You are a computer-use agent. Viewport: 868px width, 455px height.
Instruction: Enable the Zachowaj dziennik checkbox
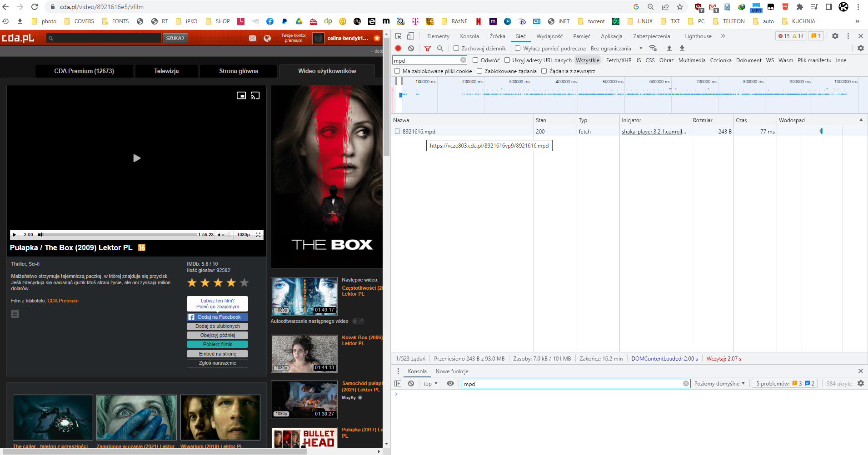(456, 48)
